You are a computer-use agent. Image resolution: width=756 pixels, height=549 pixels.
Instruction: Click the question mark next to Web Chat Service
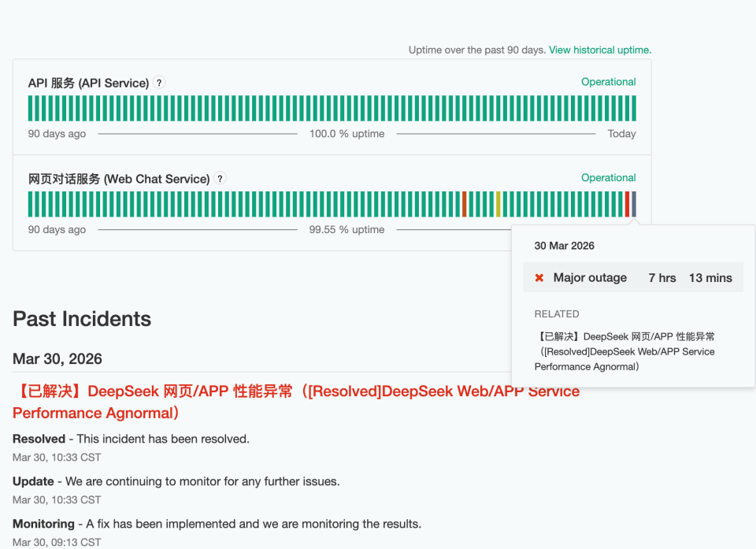click(x=220, y=179)
